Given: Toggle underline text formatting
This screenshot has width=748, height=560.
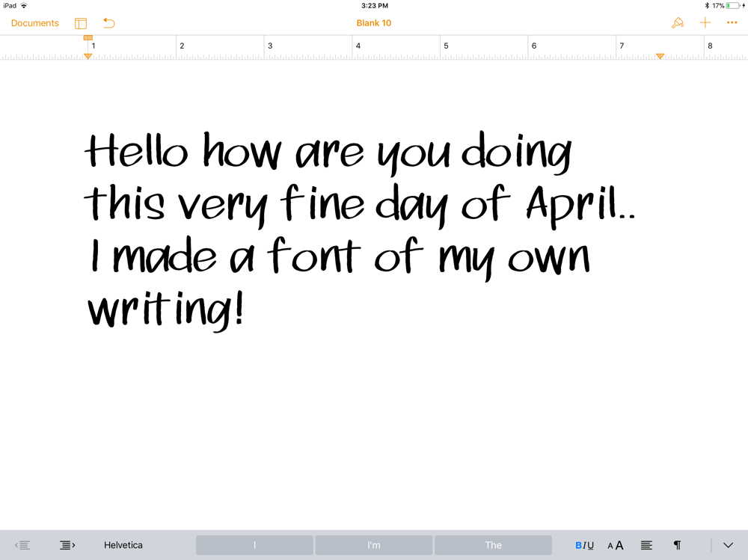Looking at the screenshot, I should [590, 545].
